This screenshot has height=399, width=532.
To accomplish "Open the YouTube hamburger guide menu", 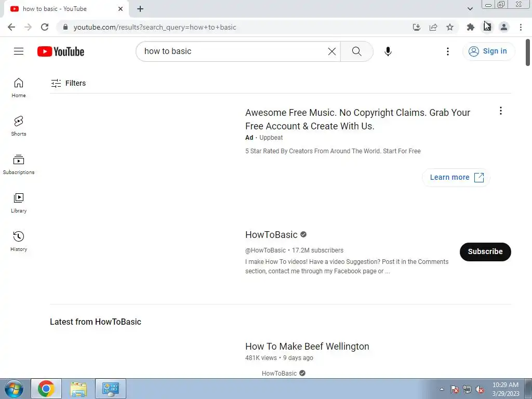I will [19, 51].
